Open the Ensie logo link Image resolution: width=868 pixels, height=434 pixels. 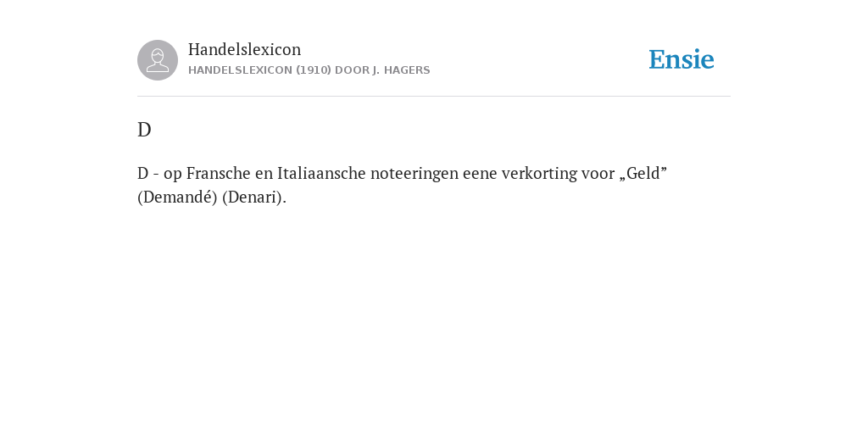pos(682,59)
